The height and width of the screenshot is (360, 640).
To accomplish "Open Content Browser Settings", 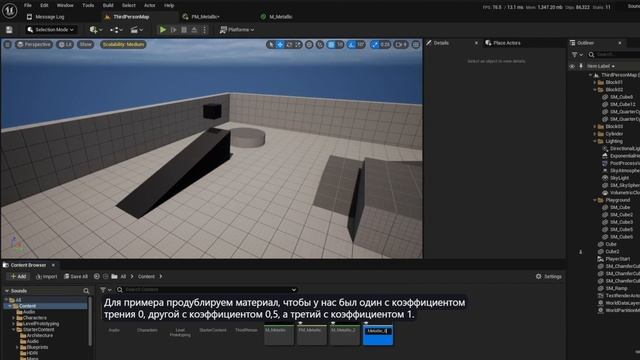I will click(549, 276).
